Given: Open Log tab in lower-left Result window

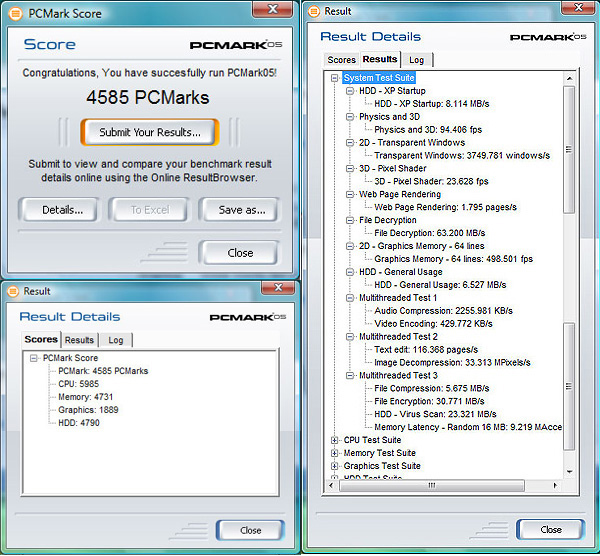Looking at the screenshot, I should 116,340.
